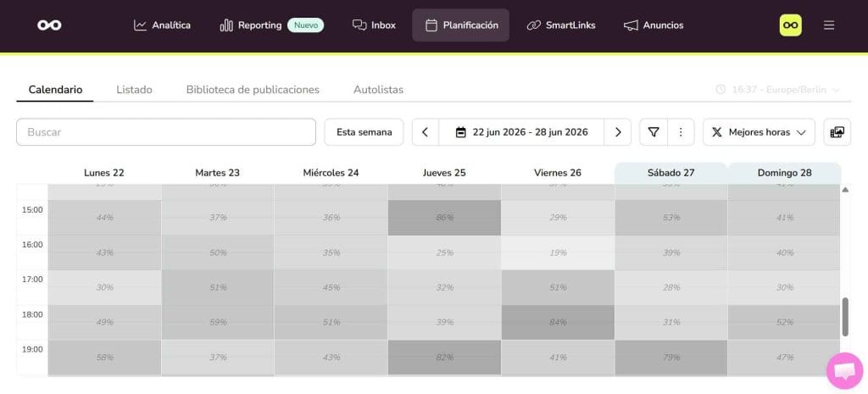Switch to the Calendario tab
Screen dimensions: 868x394
point(55,90)
